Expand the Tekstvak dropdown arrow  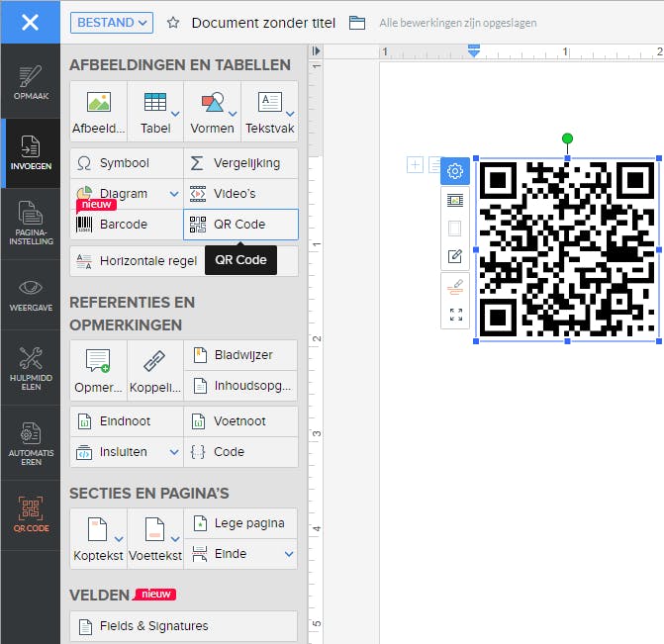(x=290, y=114)
